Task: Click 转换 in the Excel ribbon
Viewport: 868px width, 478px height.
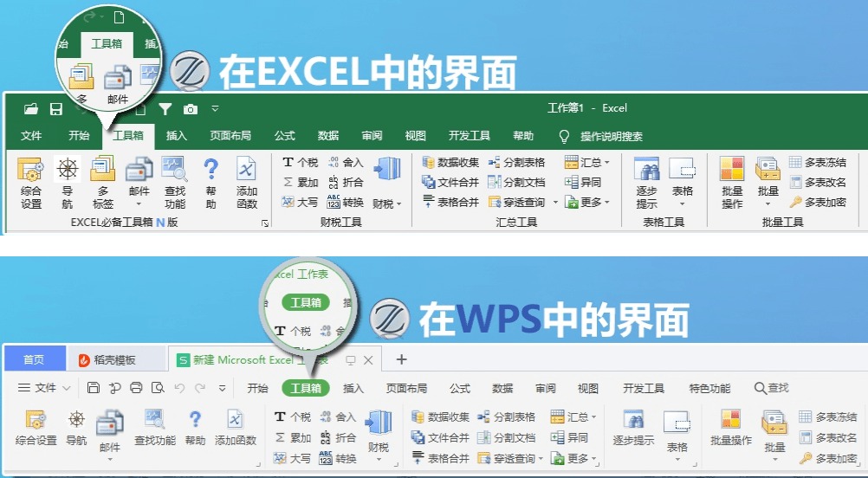Action: point(346,202)
